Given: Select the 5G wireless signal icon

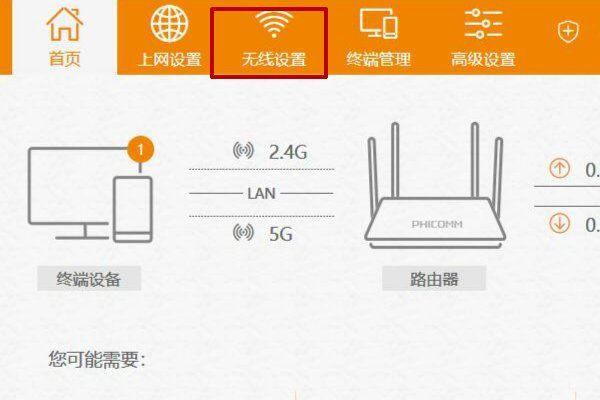Looking at the screenshot, I should (243, 232).
